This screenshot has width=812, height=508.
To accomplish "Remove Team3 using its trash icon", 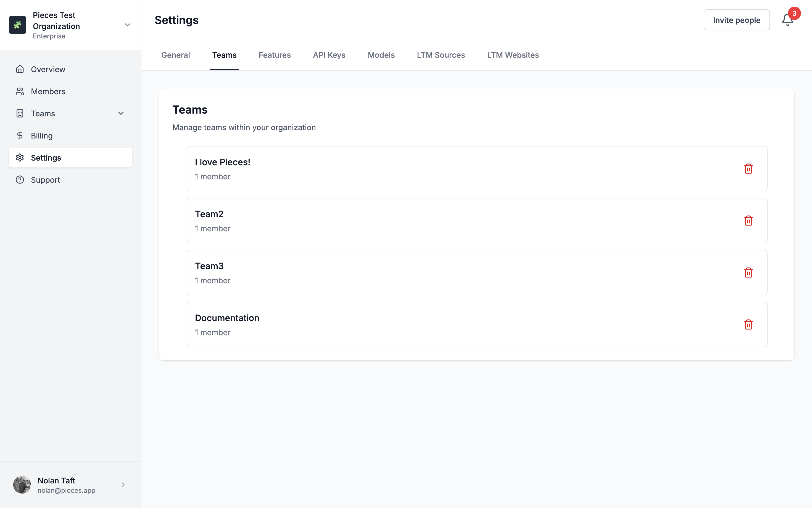I will pos(748,273).
